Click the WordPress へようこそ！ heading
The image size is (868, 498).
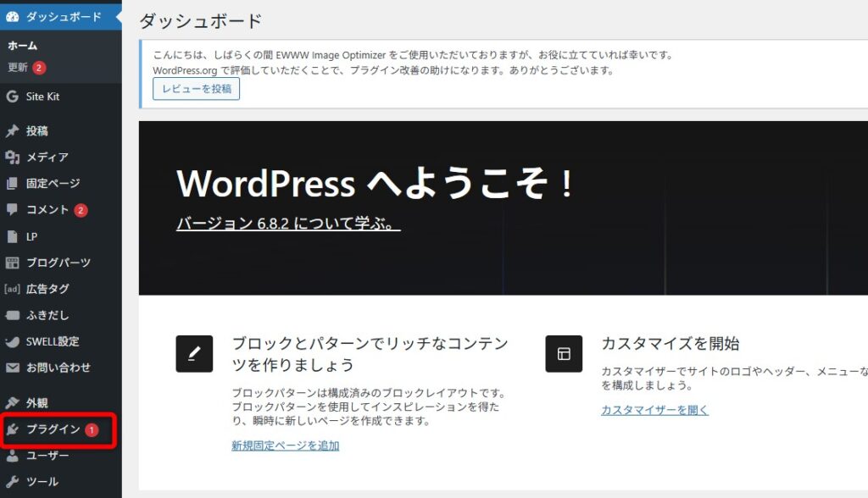(376, 183)
